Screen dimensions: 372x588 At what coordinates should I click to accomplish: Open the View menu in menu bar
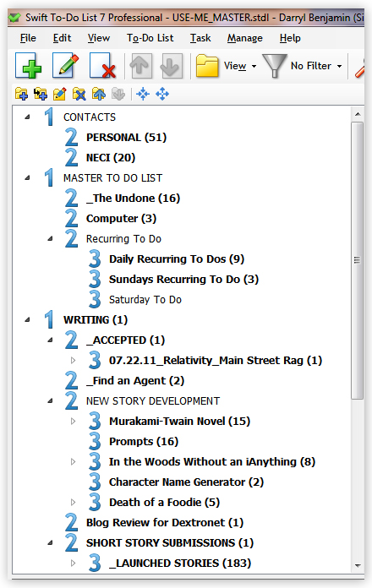tap(99, 38)
